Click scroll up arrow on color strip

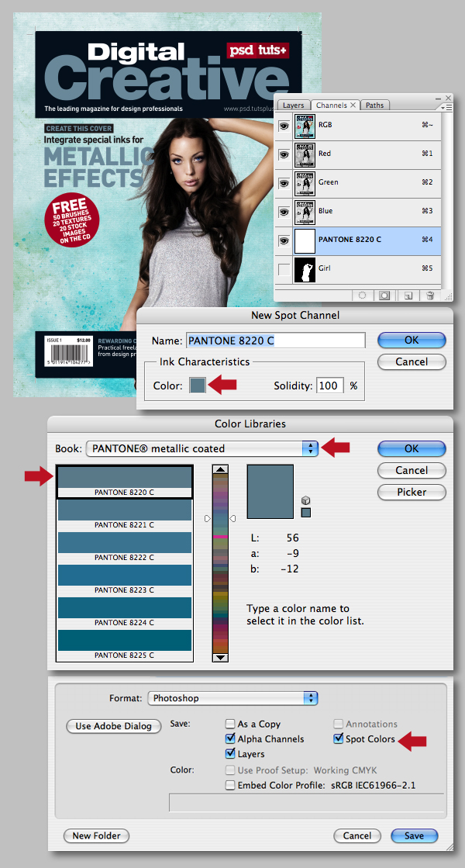(x=221, y=469)
